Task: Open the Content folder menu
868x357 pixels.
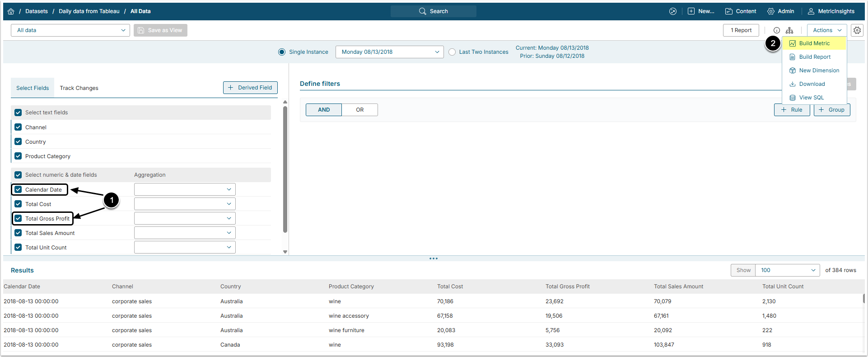Action: coord(740,11)
